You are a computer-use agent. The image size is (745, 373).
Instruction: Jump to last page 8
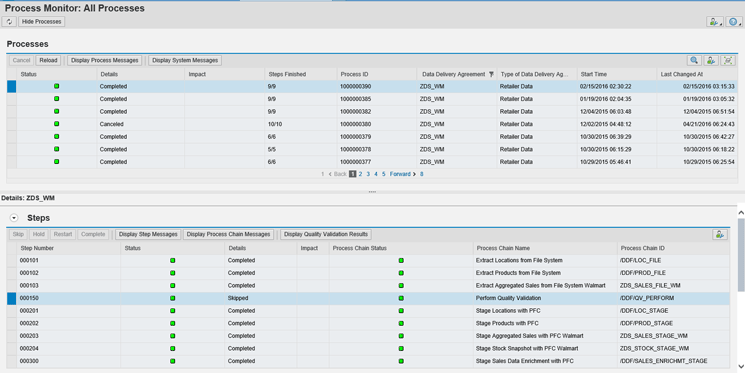(421, 174)
